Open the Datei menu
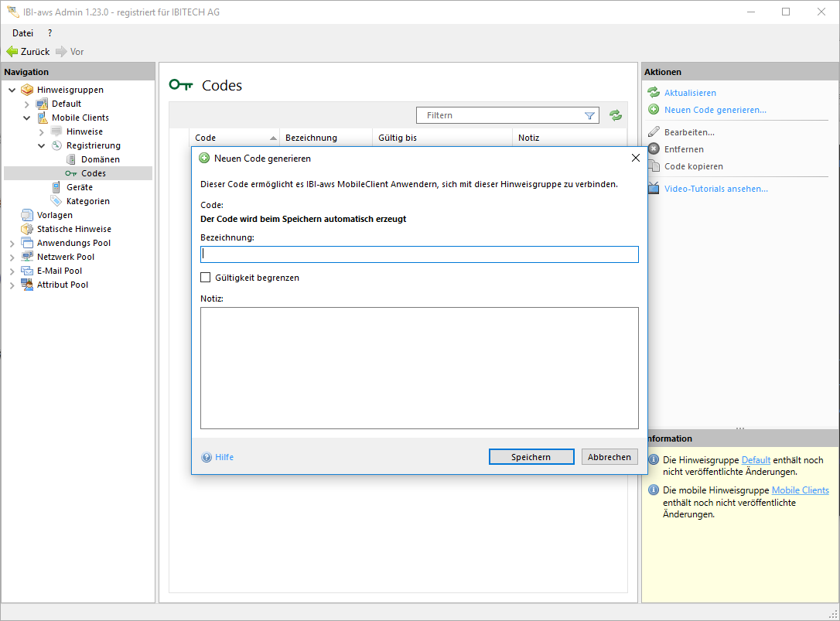This screenshot has height=621, width=840. [x=22, y=33]
